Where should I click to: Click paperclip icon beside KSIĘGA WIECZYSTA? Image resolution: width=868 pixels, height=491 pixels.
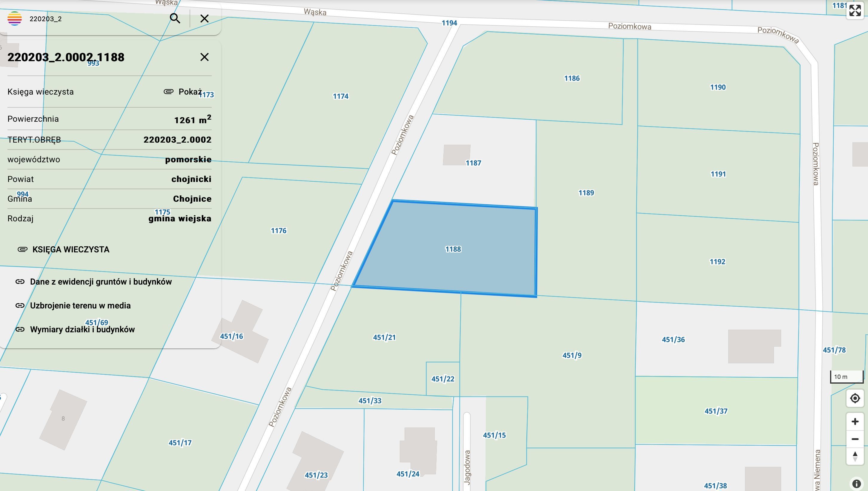[x=22, y=250]
